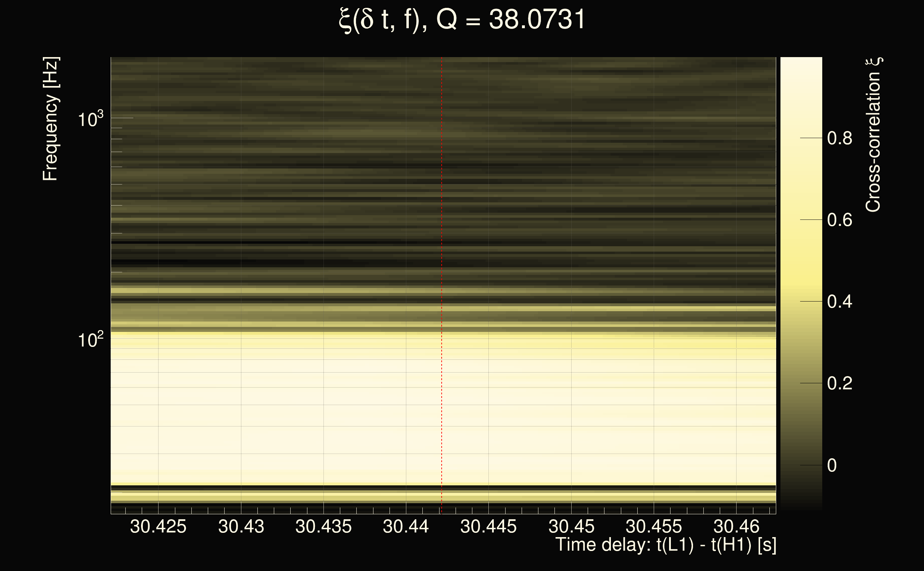Click the Cross-correlation ξ colorbar label
Viewport: 924px width, 571px height.
[873, 135]
